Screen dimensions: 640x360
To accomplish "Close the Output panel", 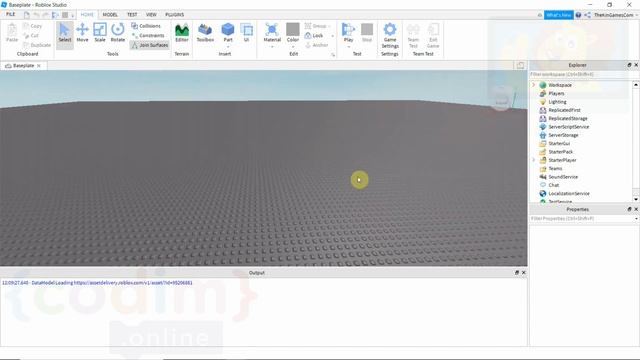I will [524, 273].
